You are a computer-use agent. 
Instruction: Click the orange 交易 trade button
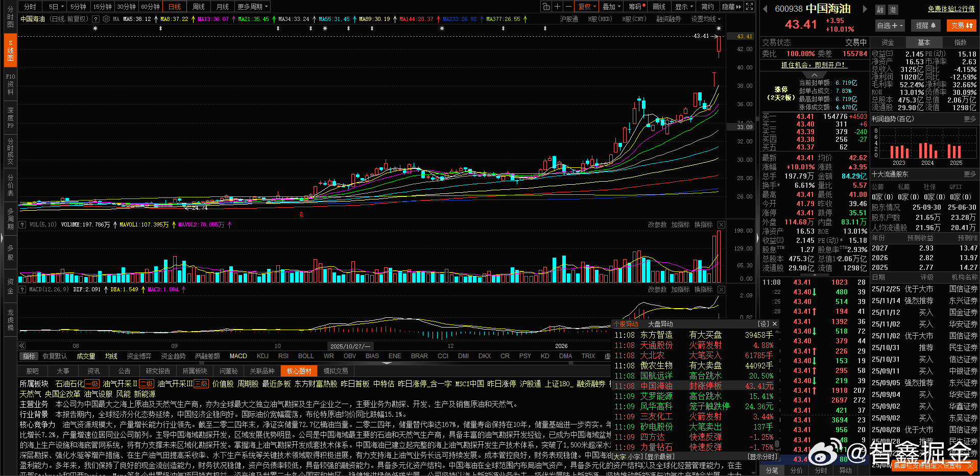coord(962,26)
